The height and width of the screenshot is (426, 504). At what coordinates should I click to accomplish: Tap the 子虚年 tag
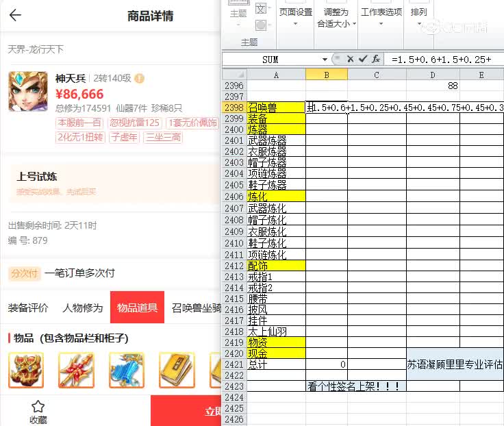124,137
